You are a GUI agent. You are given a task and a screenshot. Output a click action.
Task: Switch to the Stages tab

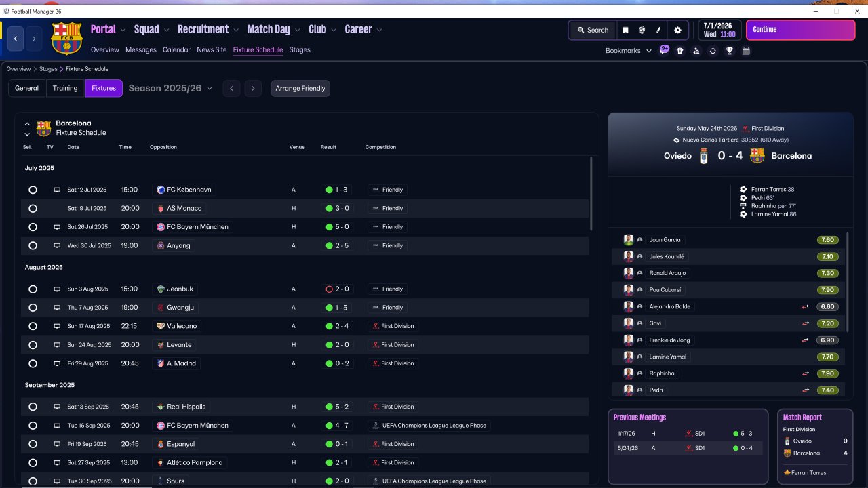[300, 50]
